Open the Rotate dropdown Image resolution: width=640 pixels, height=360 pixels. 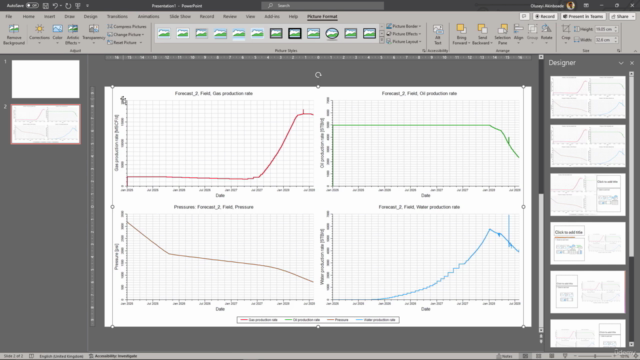pyautogui.click(x=546, y=33)
